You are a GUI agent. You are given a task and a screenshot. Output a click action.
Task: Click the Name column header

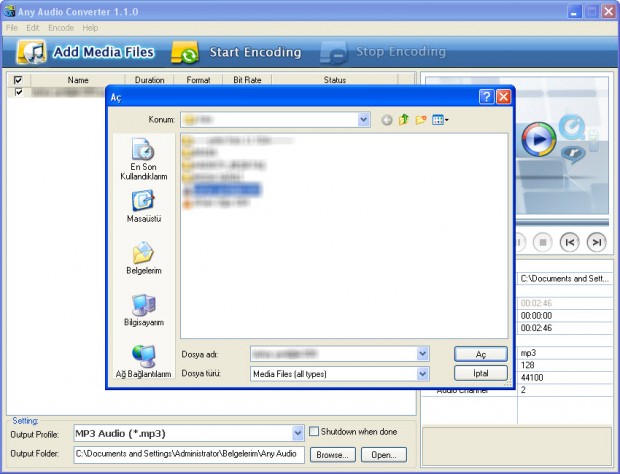click(x=78, y=80)
